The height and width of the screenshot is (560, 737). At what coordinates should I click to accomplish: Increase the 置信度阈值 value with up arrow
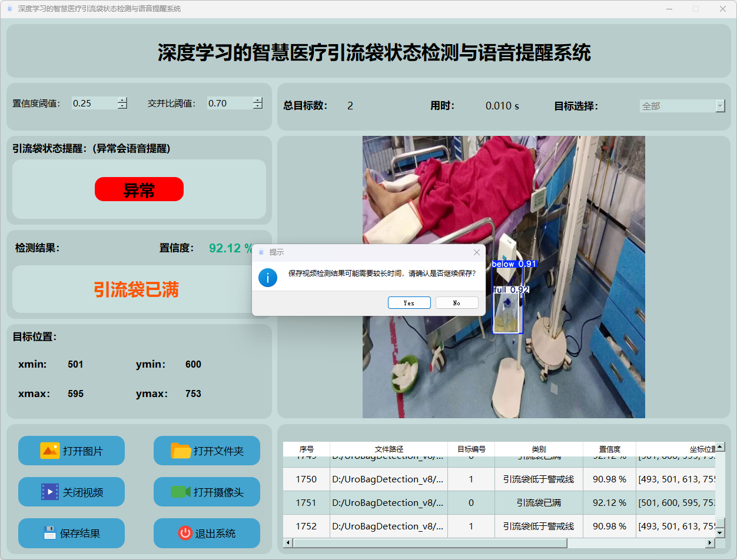coord(122,100)
